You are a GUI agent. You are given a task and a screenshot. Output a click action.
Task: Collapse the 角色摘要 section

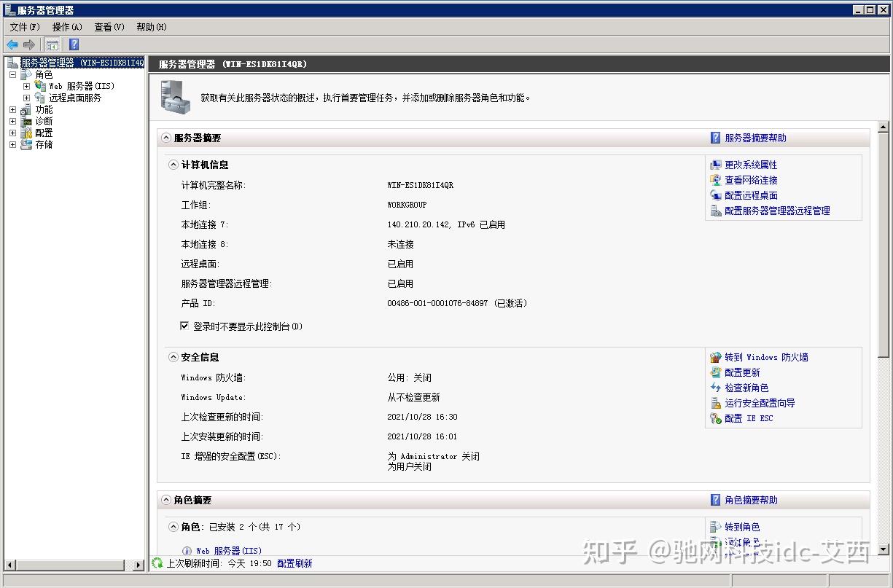click(x=166, y=500)
